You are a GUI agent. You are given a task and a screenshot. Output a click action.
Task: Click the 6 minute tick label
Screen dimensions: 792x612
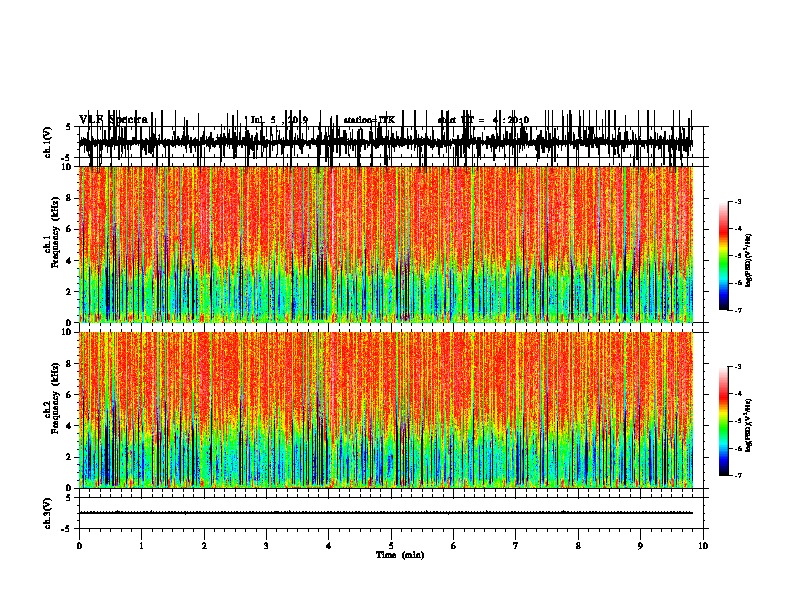coord(454,545)
